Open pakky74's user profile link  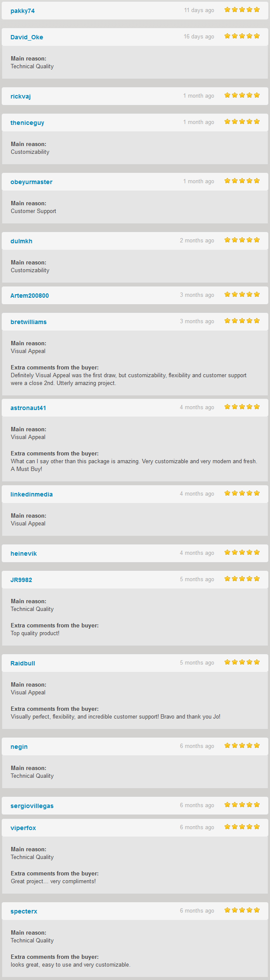22,11
